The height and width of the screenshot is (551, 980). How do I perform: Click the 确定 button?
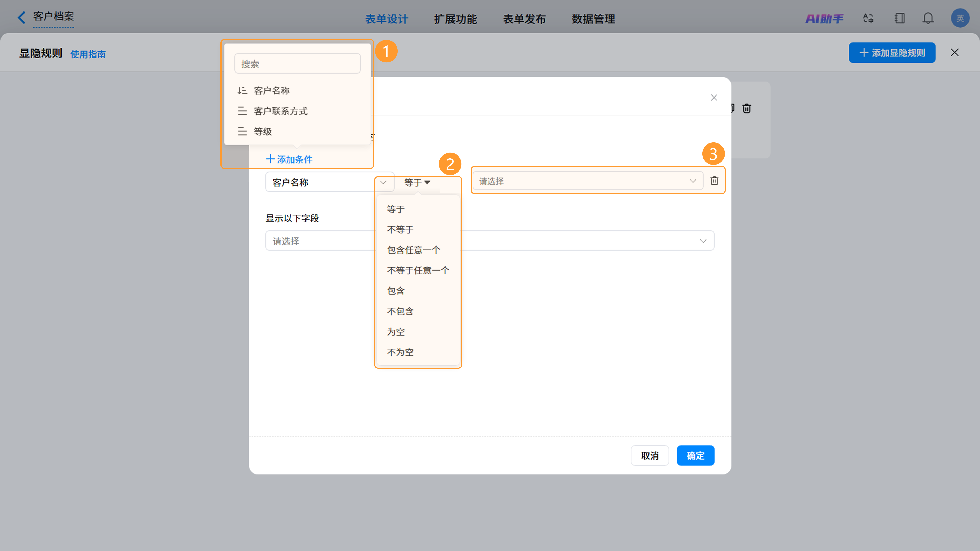695,456
